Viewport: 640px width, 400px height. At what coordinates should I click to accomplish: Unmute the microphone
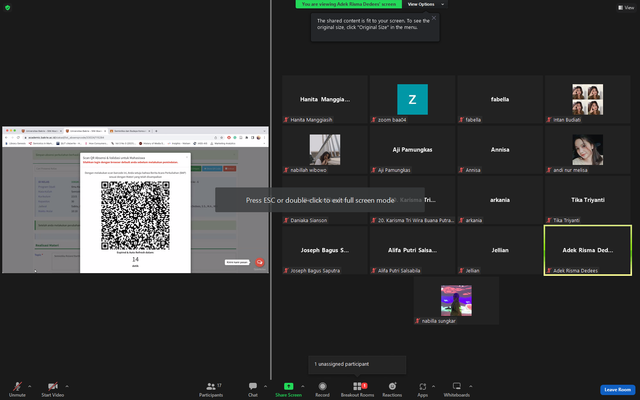click(x=17, y=389)
